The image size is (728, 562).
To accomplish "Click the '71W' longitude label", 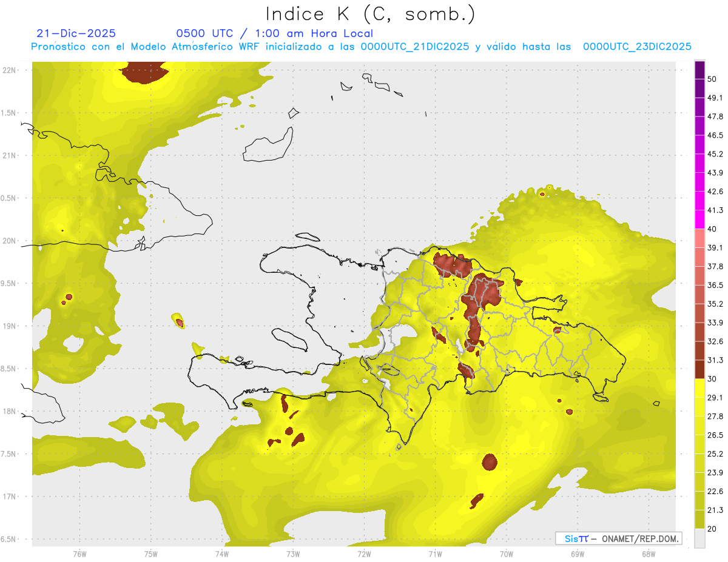I will (435, 554).
